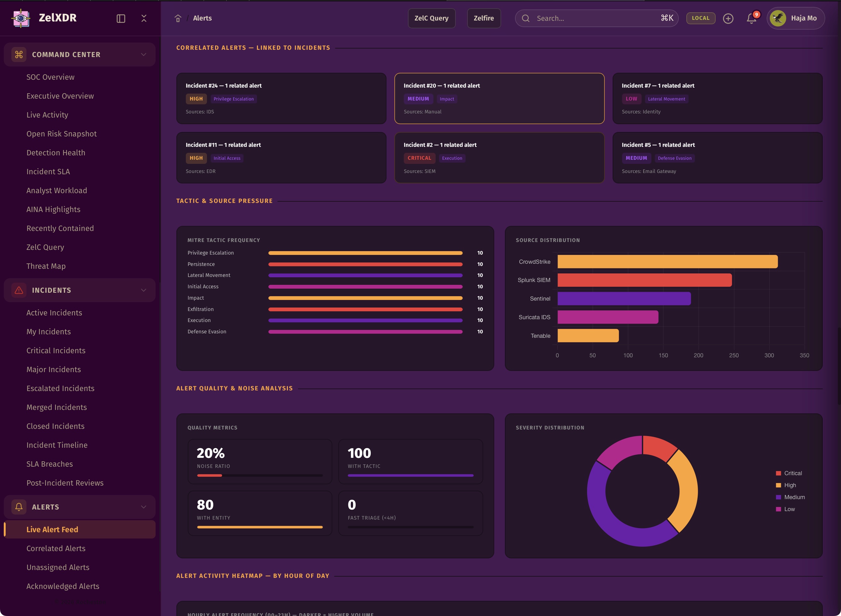
Task: Toggle the sidebar panel layout icon
Action: pyautogui.click(x=121, y=18)
